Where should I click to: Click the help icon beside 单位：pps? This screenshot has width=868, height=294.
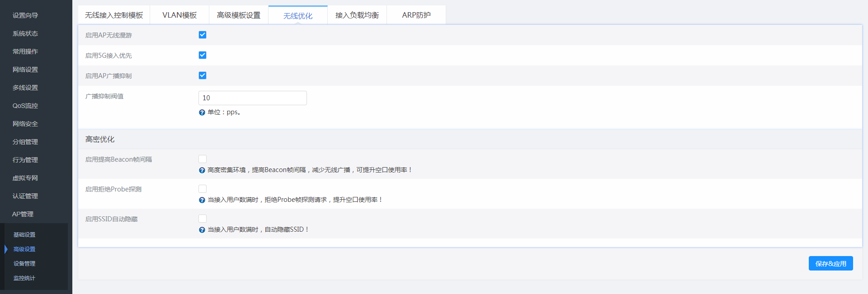(x=202, y=112)
